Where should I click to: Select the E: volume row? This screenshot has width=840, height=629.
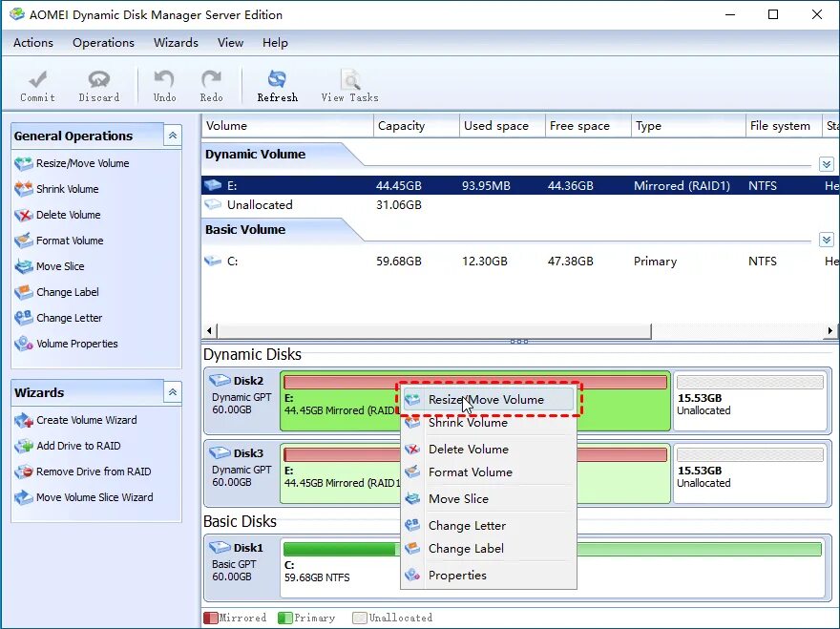tap(521, 185)
